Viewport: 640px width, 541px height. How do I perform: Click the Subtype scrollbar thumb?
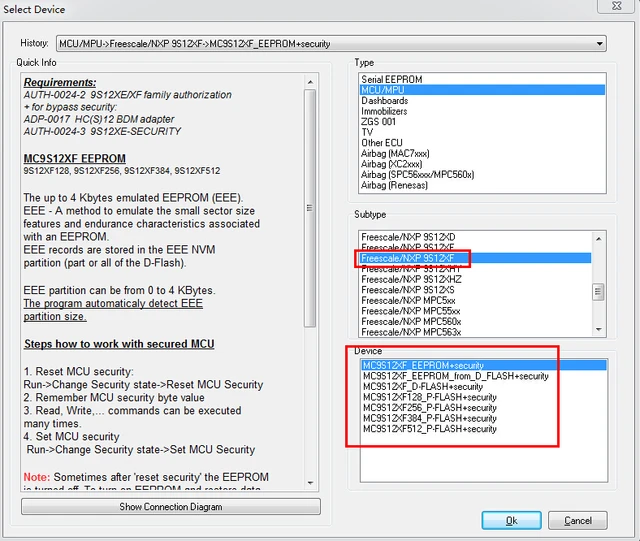click(x=598, y=292)
